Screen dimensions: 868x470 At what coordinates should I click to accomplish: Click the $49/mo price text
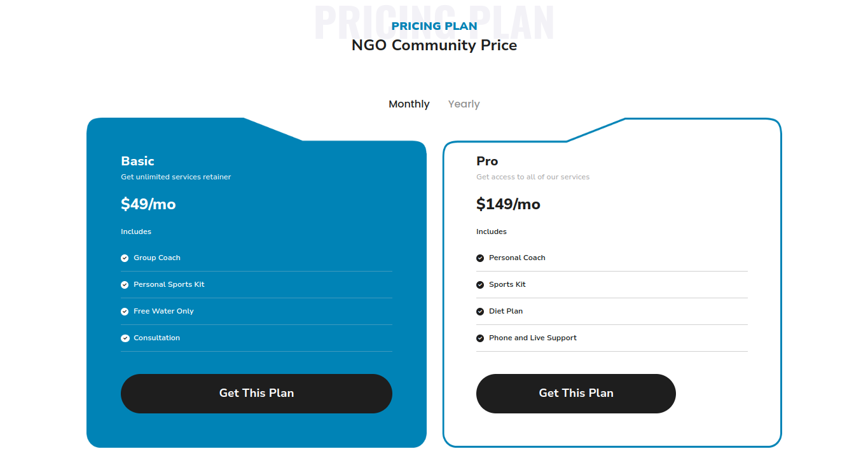tap(148, 204)
